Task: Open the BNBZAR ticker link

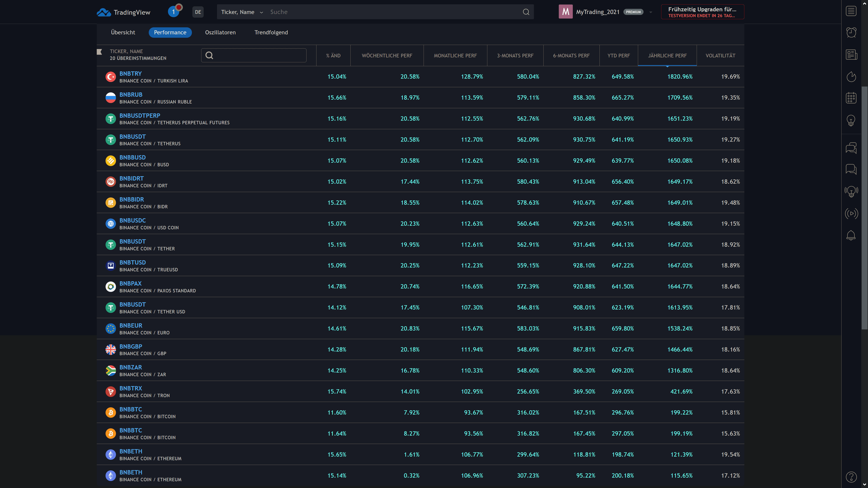Action: click(x=130, y=367)
